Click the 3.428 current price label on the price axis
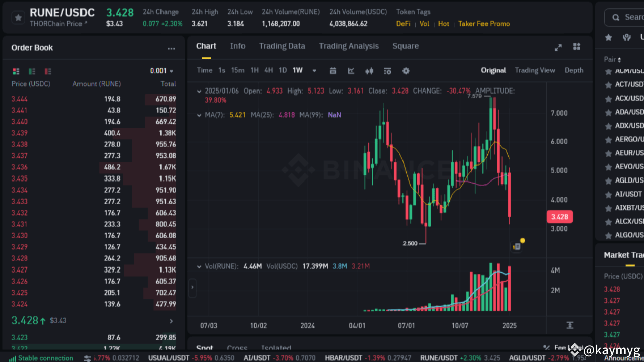 559,217
